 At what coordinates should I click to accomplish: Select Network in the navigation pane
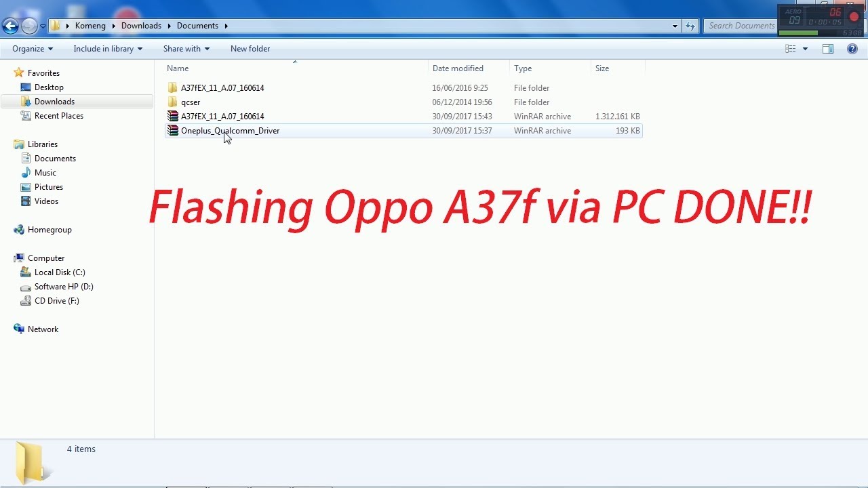[x=43, y=329]
